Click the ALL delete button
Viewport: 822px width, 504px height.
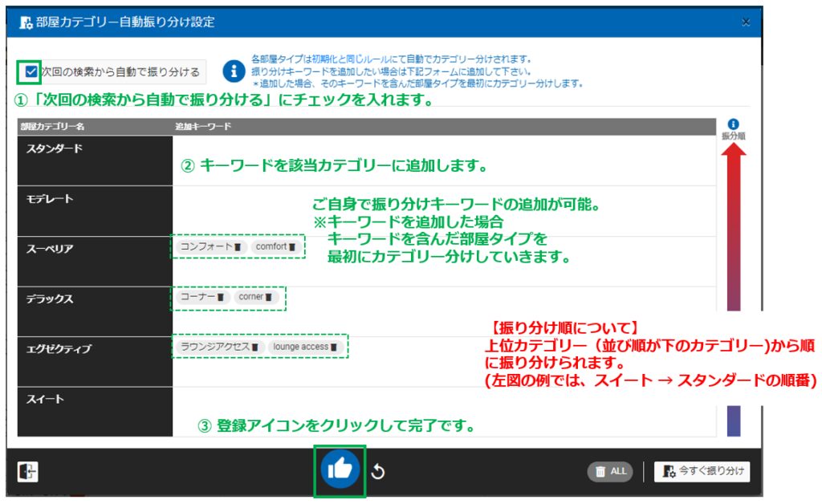coord(609,472)
